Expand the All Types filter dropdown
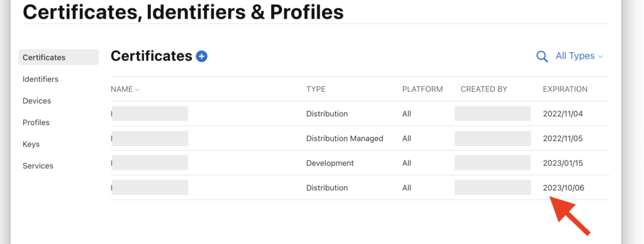The image size is (644, 244). (579, 56)
